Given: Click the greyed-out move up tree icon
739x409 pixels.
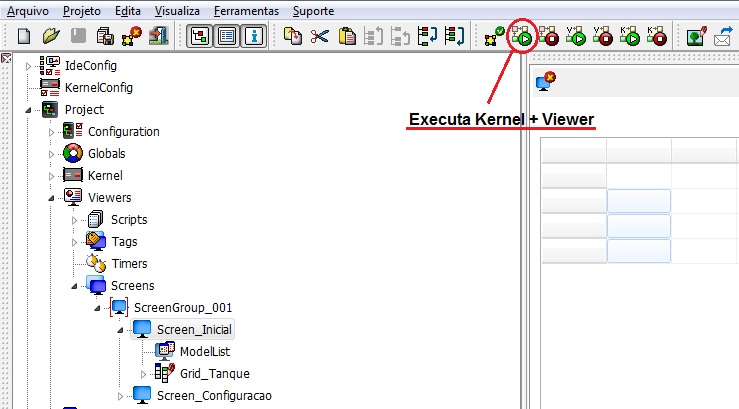Looking at the screenshot, I should 374,36.
